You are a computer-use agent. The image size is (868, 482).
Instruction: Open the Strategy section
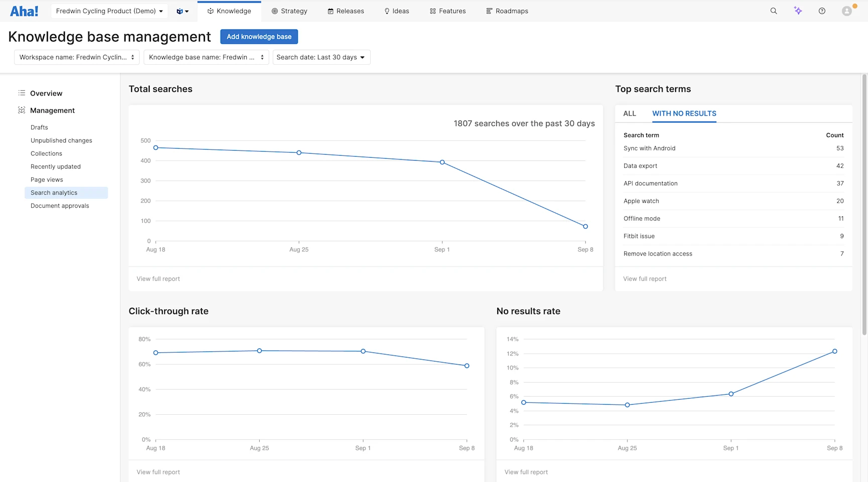tap(289, 11)
